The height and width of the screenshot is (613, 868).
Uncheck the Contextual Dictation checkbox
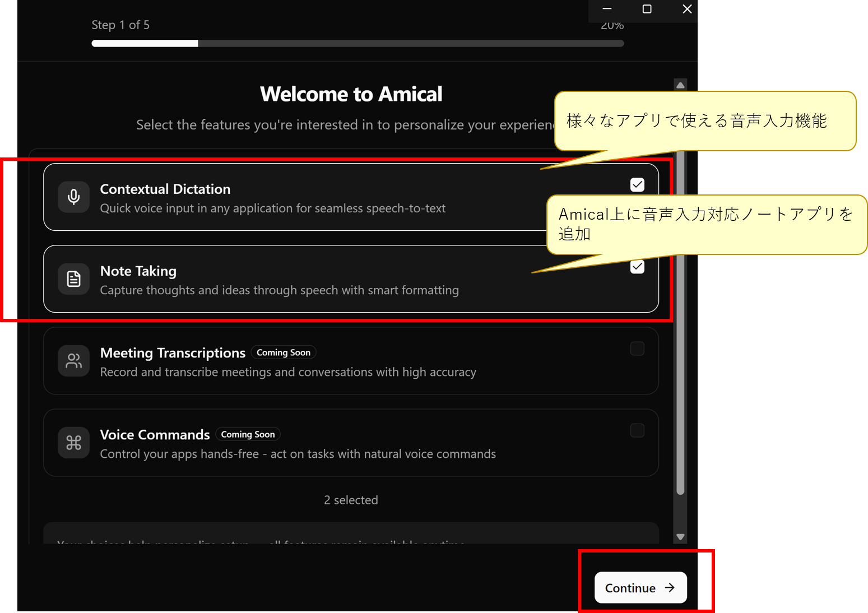(637, 185)
